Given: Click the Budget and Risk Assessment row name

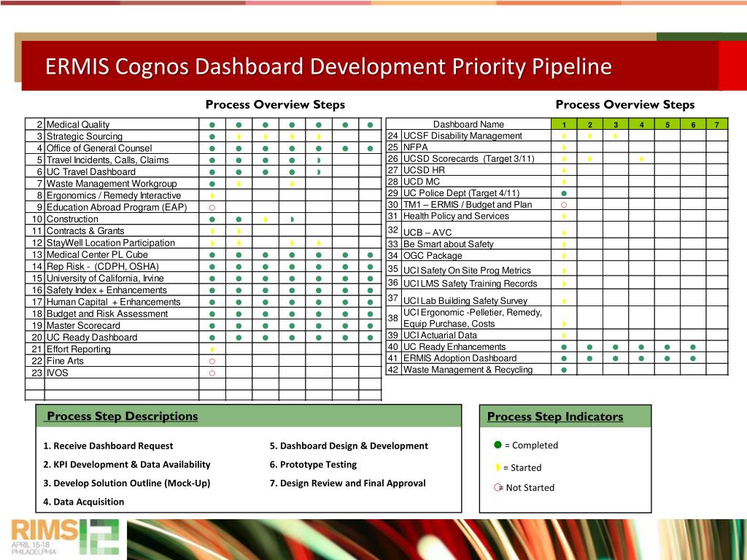Looking at the screenshot, I should click(107, 314).
